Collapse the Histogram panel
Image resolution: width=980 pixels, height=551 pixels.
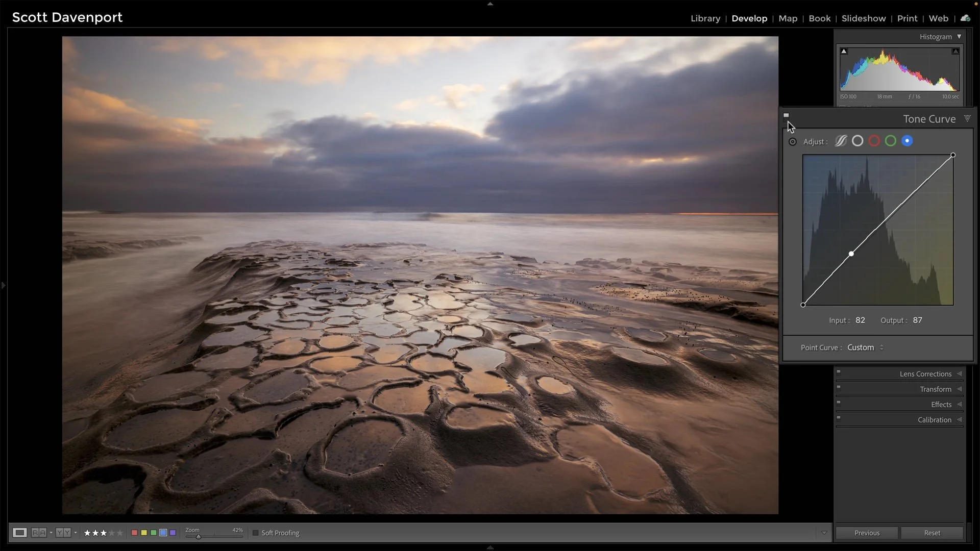point(960,36)
